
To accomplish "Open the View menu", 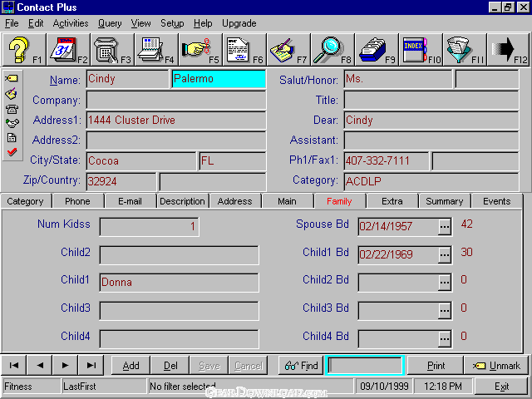I will pyautogui.click(x=140, y=23).
